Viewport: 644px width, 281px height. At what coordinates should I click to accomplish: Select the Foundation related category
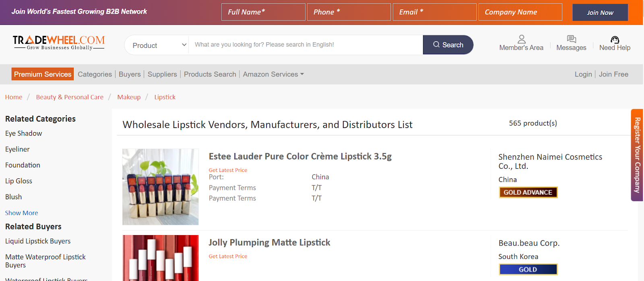point(23,165)
